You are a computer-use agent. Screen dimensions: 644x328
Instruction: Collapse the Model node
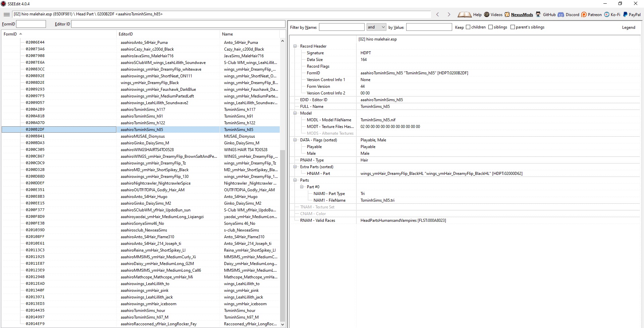295,113
